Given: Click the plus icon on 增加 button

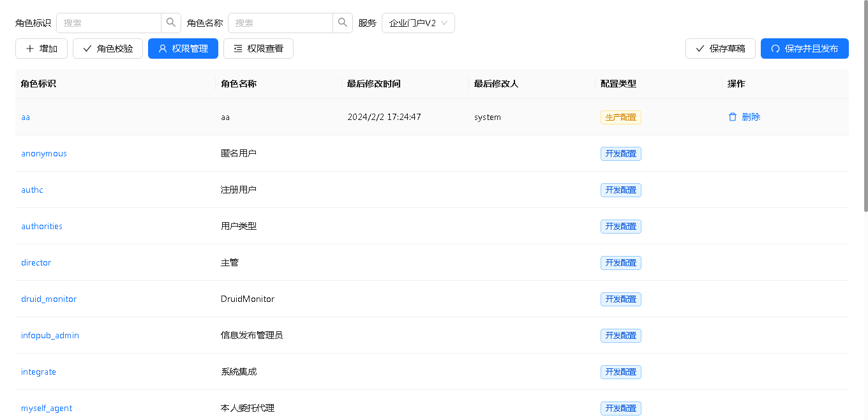Looking at the screenshot, I should tap(30, 49).
